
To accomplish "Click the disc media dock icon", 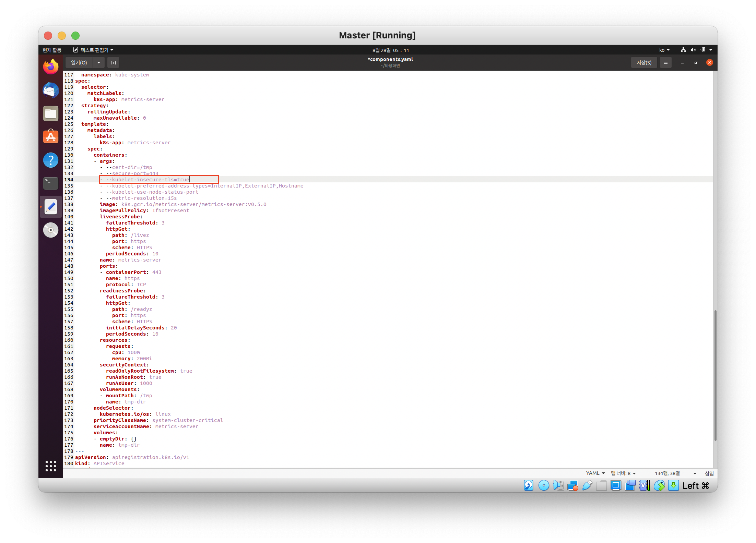I will (51, 230).
